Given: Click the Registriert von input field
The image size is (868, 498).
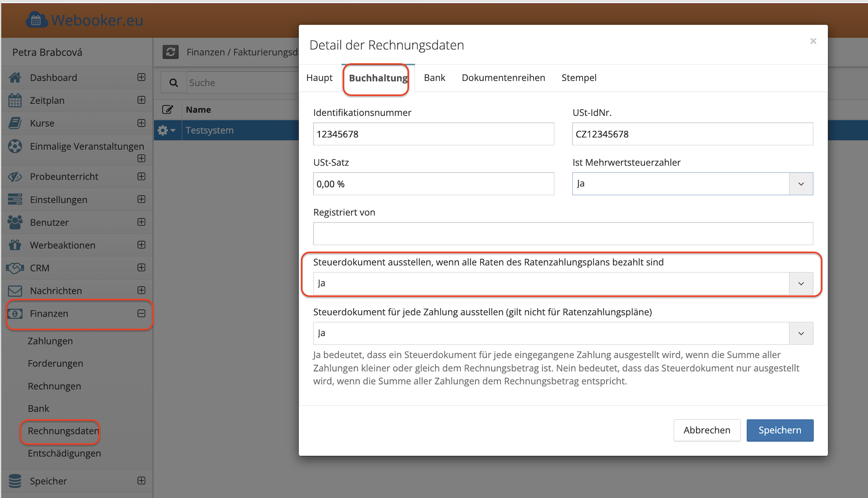Looking at the screenshot, I should (563, 233).
